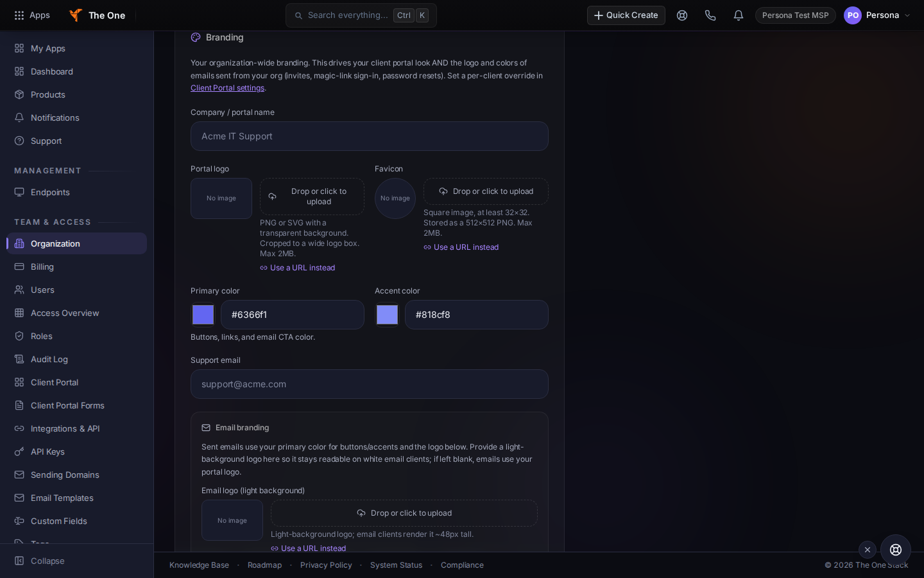
Task: Click Email logo No image thumbnail
Action: 232,520
